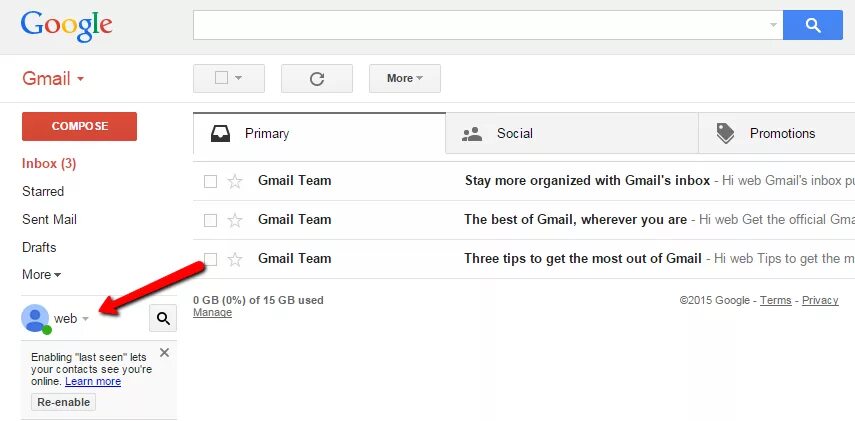Screen dimensions: 855x421
Task: Switch to the Promotions tab
Action: [776, 134]
